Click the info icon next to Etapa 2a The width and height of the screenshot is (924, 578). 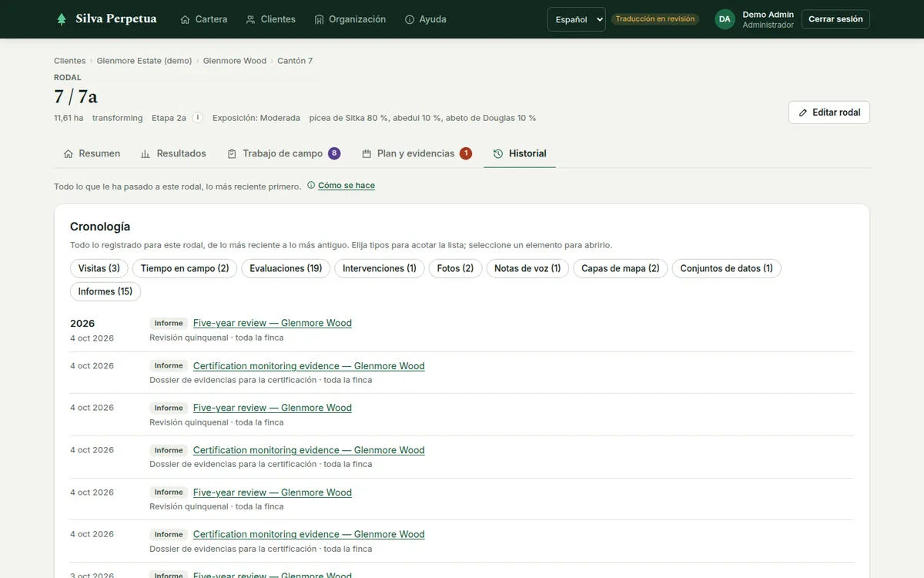(198, 118)
